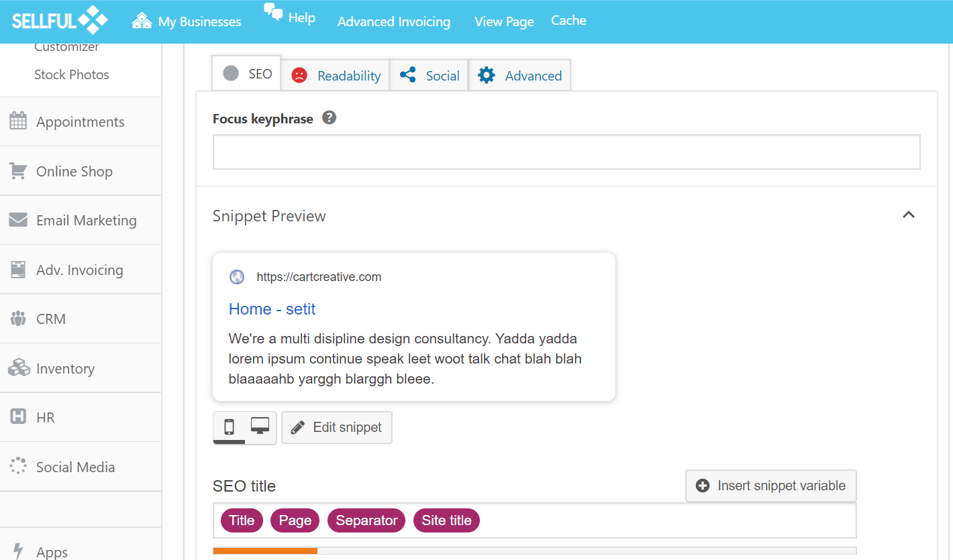The width and height of the screenshot is (953, 560).
Task: Click the grey SEO score circle icon
Action: pyautogui.click(x=231, y=74)
